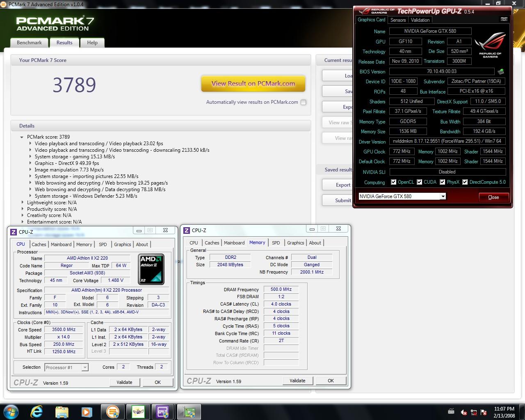This screenshot has height=420, width=525.
Task: Click the BIOS Version 70.10.49.00.03 field
Action: [x=441, y=71]
